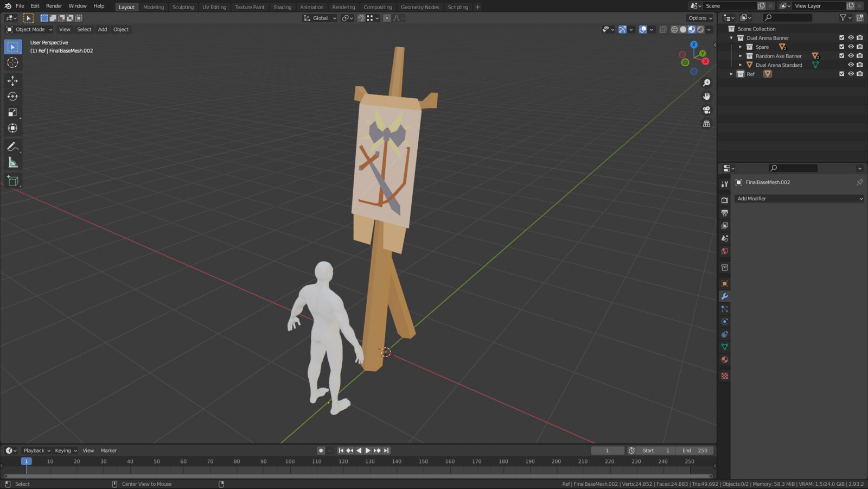
Task: Open the Tool properties tab
Action: (725, 184)
